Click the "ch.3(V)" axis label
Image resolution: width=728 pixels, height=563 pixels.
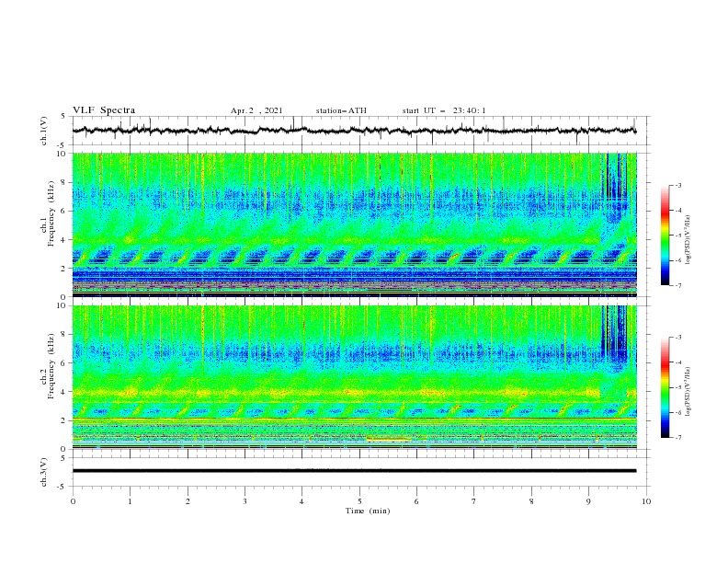coord(44,472)
